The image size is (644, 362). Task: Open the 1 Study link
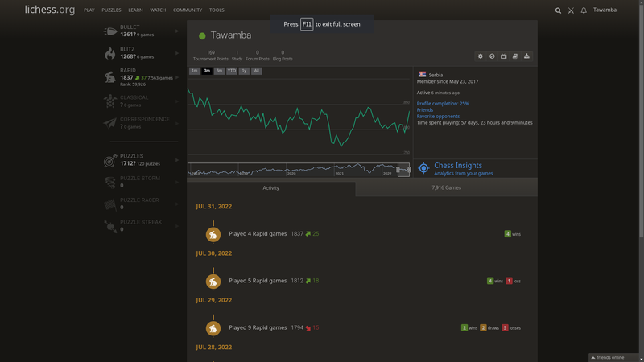pyautogui.click(x=237, y=56)
